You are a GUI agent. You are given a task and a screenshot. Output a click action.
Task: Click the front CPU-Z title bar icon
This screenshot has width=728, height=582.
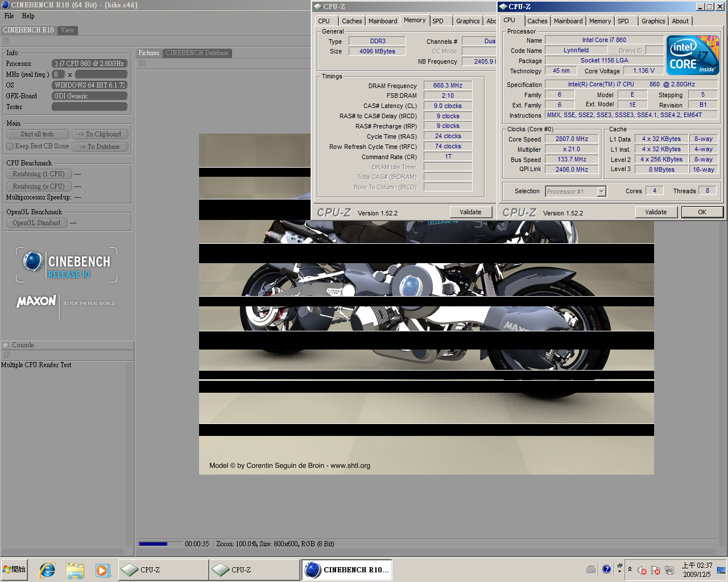503,7
